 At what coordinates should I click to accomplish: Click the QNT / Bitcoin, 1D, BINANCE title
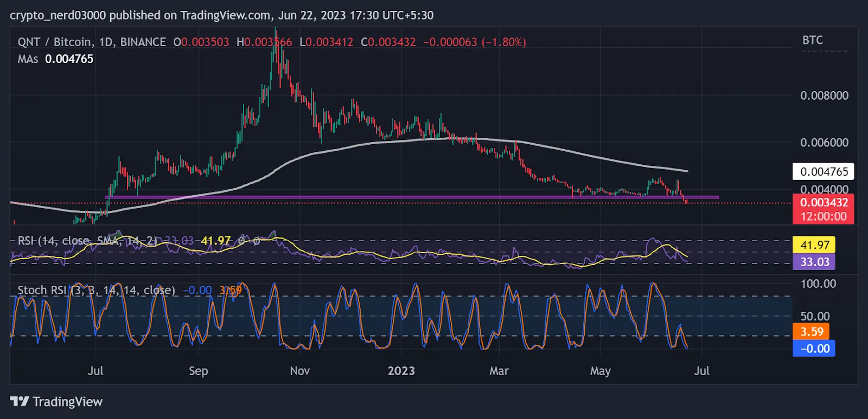(x=92, y=42)
